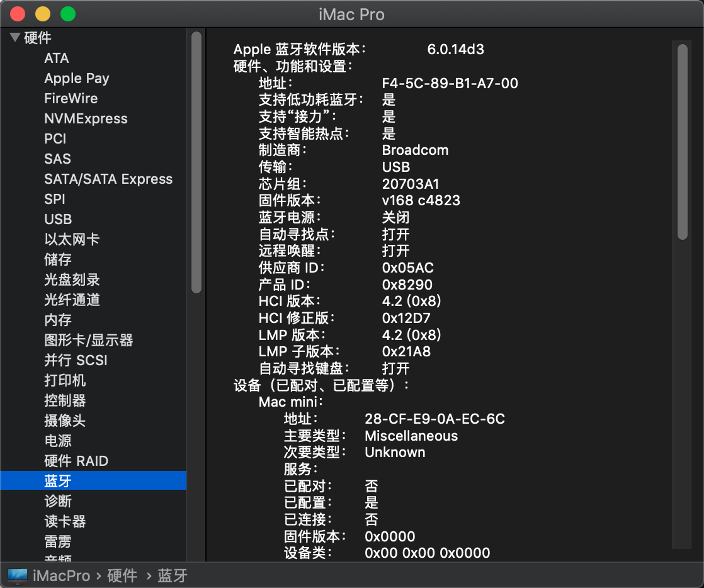
Task: Click the 设备（已配对、已配置等）heading
Action: click(x=322, y=385)
